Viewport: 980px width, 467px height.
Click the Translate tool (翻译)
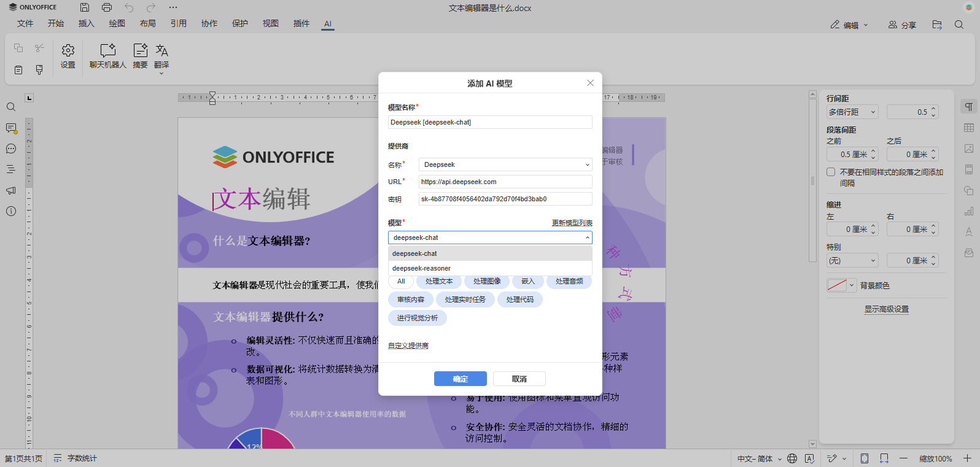point(161,56)
